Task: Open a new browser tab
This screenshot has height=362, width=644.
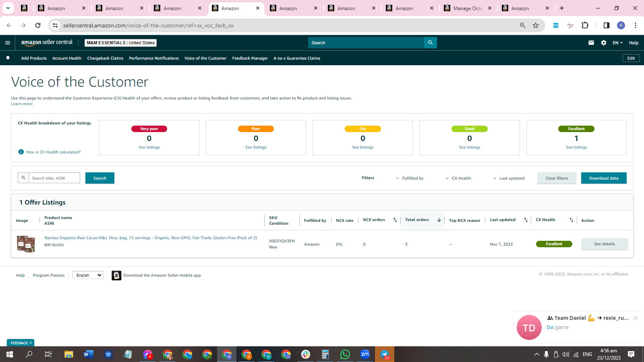Action: 562,8
